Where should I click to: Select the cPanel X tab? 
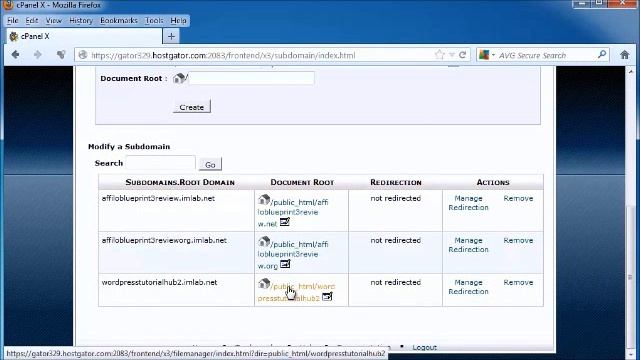click(x=84, y=36)
